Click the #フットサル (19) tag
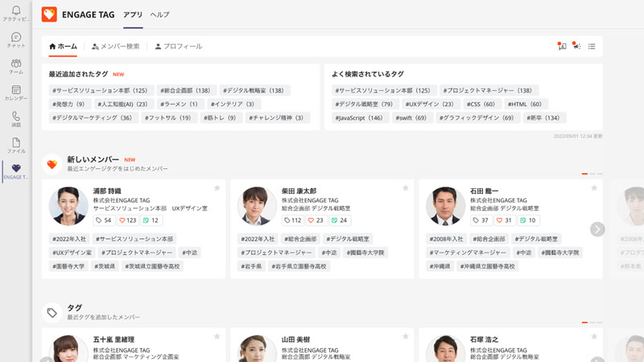The image size is (644, 362). (167, 117)
